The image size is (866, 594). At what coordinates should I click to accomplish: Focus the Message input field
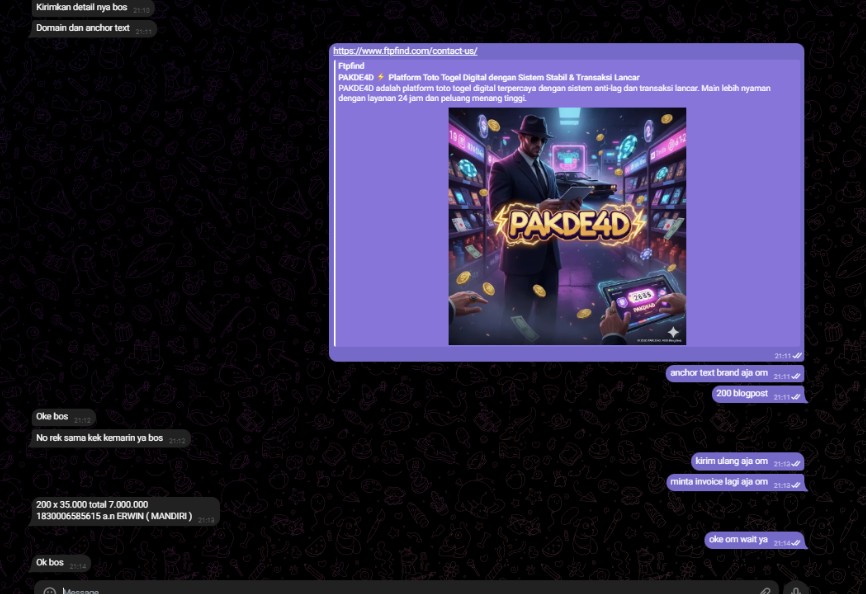400,590
